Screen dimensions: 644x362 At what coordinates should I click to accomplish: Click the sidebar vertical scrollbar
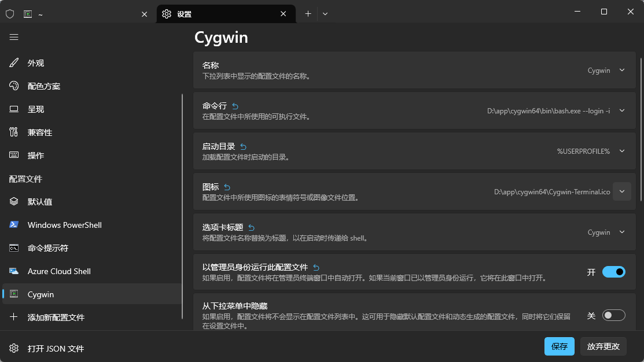click(182, 206)
